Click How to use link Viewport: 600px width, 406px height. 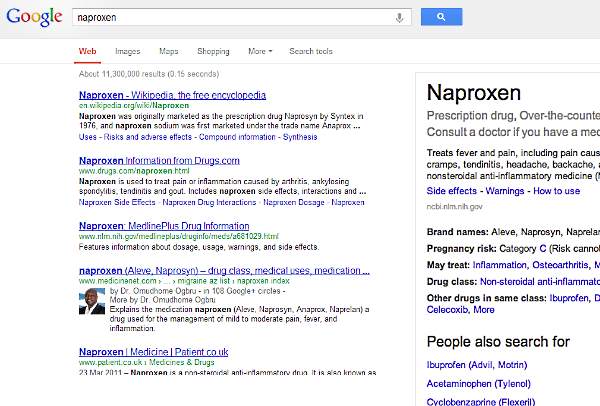pyautogui.click(x=556, y=191)
